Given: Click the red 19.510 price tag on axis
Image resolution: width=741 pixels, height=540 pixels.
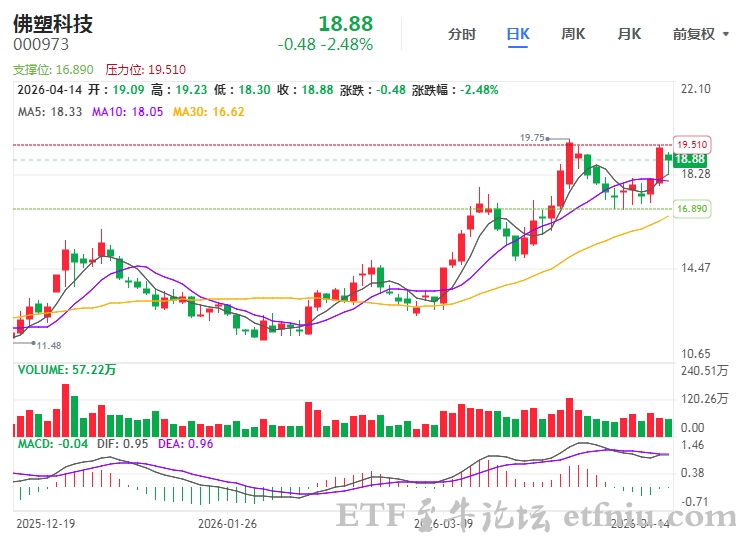Looking at the screenshot, I should [692, 145].
